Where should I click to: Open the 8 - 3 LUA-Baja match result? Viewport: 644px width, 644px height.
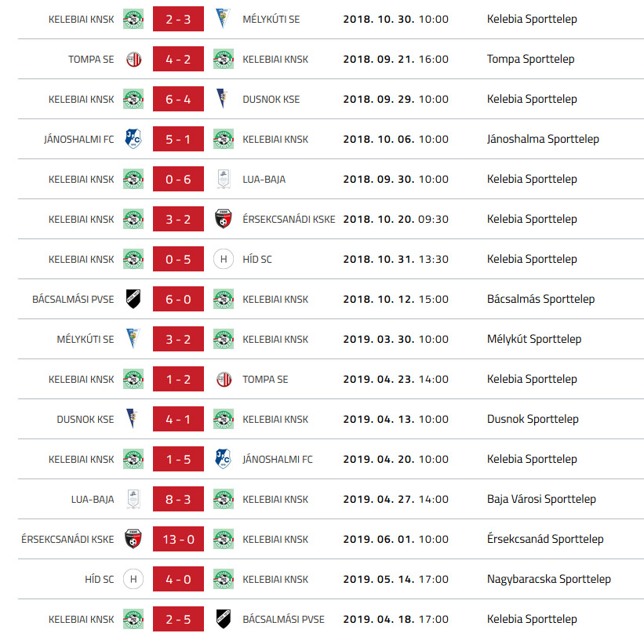178,499
